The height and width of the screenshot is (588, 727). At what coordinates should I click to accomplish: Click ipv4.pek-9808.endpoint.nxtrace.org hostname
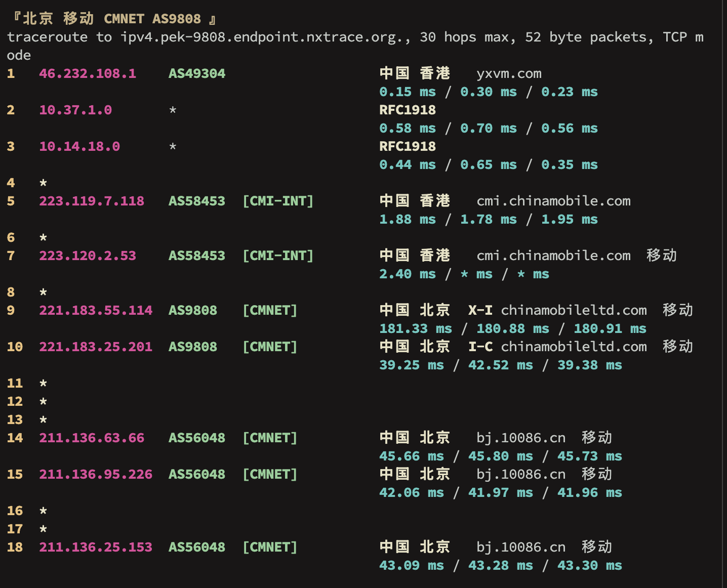pos(262,37)
